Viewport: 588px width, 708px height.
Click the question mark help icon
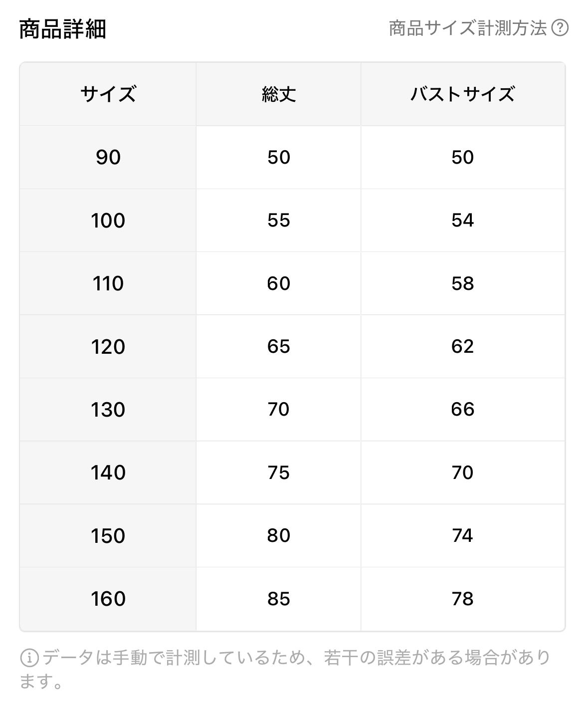[560, 28]
